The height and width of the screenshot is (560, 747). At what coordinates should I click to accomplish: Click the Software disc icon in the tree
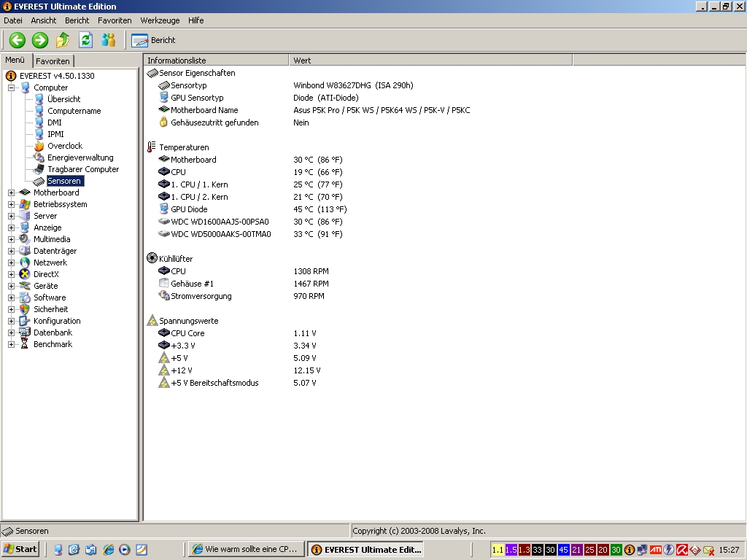point(25,297)
